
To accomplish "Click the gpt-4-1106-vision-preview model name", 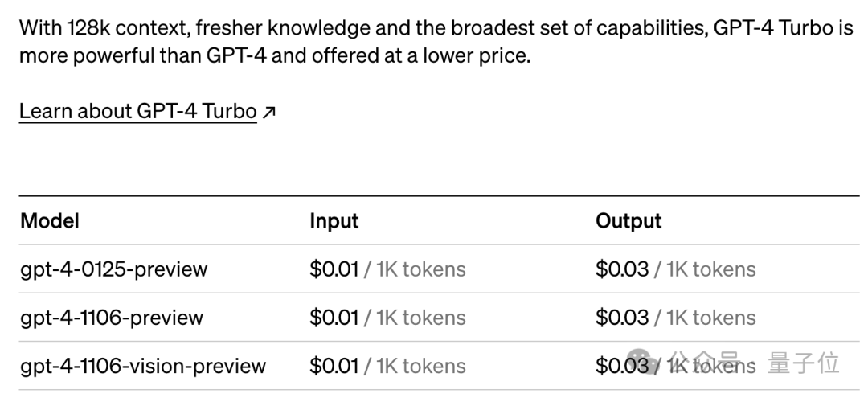I will 143,366.
